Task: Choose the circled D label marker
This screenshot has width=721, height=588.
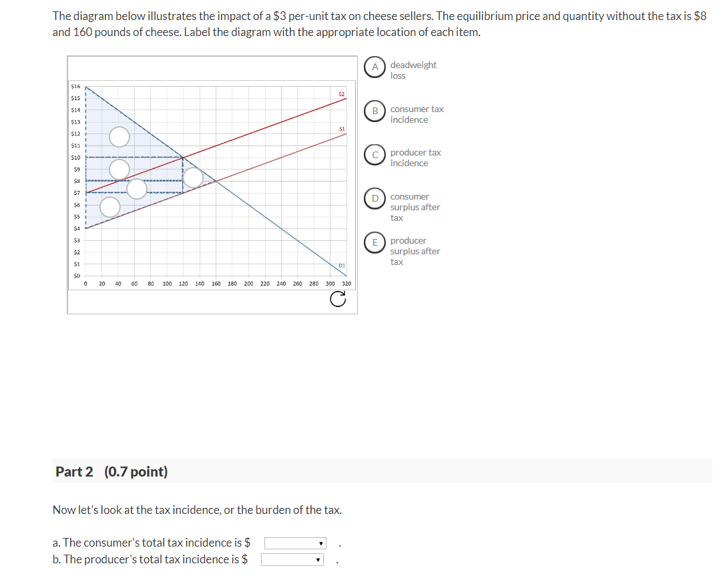Action: point(375,198)
